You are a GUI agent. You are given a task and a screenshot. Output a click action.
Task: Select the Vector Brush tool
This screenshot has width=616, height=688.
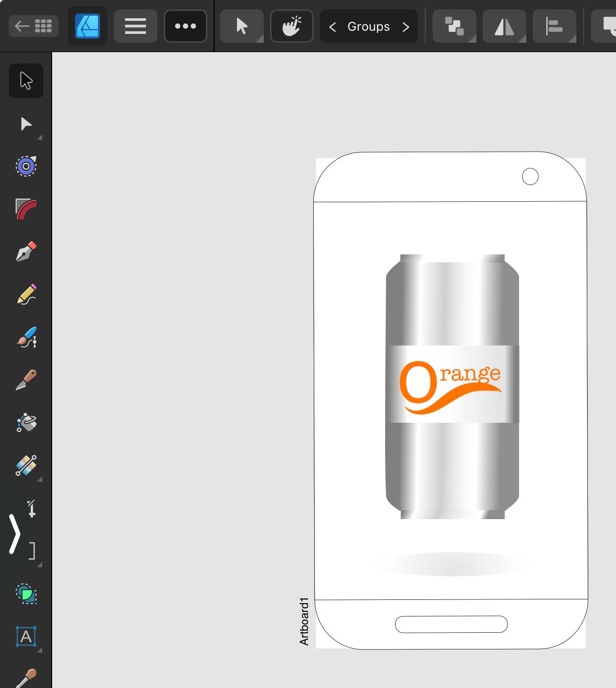tap(26, 337)
